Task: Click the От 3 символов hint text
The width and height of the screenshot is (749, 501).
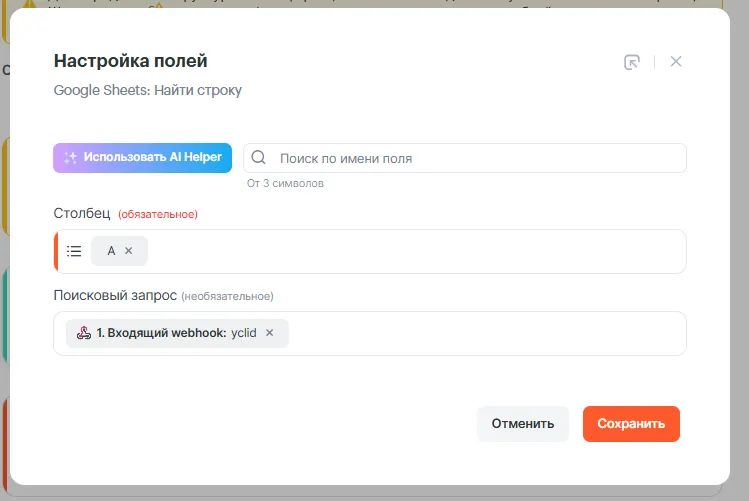Action: (285, 184)
